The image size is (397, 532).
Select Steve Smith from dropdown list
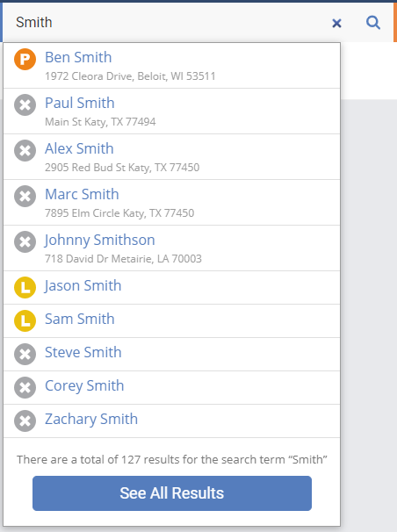click(x=171, y=354)
